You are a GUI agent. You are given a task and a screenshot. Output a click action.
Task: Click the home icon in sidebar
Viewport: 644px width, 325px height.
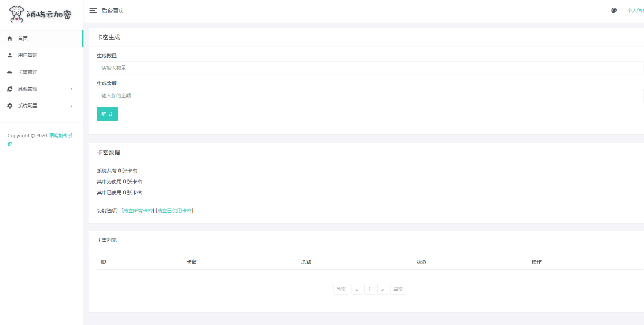(10, 38)
